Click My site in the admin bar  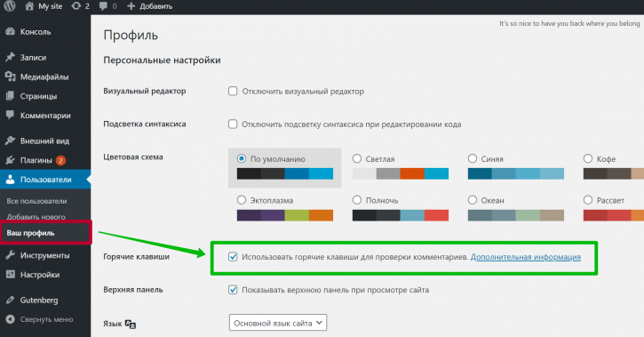[x=50, y=6]
